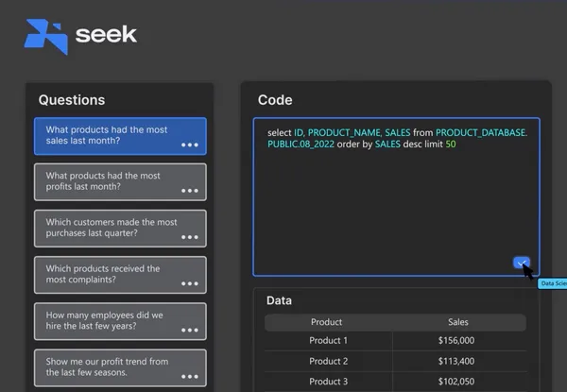Click the 'Data' section heading
Image resolution: width=567 pixels, height=392 pixels.
click(279, 300)
